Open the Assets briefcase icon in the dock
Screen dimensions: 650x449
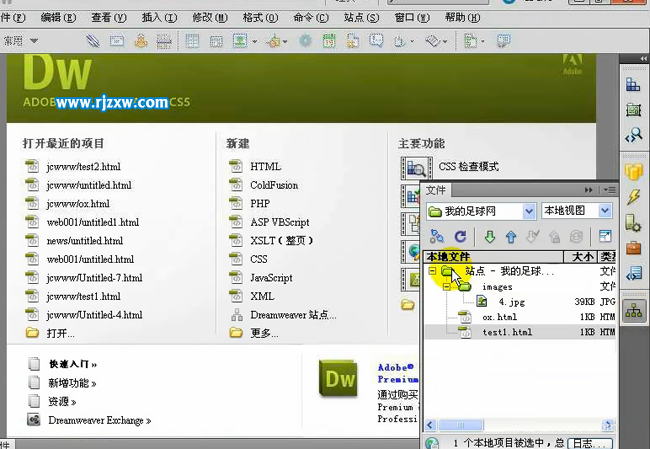click(633, 248)
